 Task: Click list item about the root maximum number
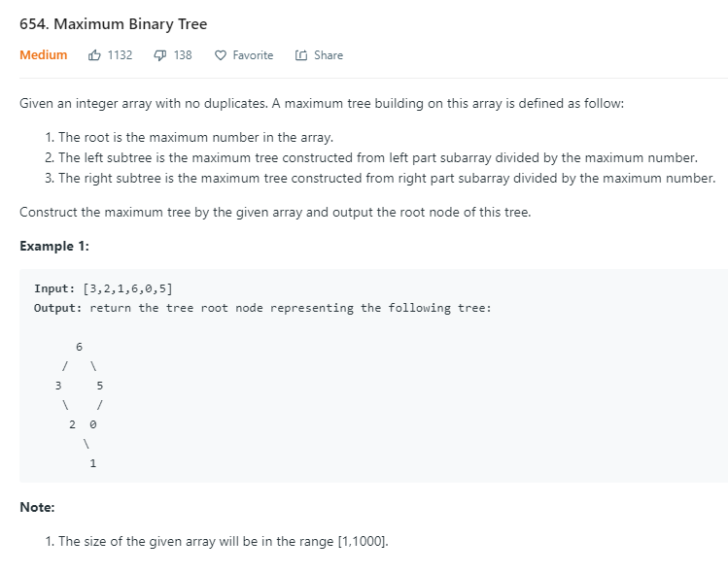click(190, 137)
